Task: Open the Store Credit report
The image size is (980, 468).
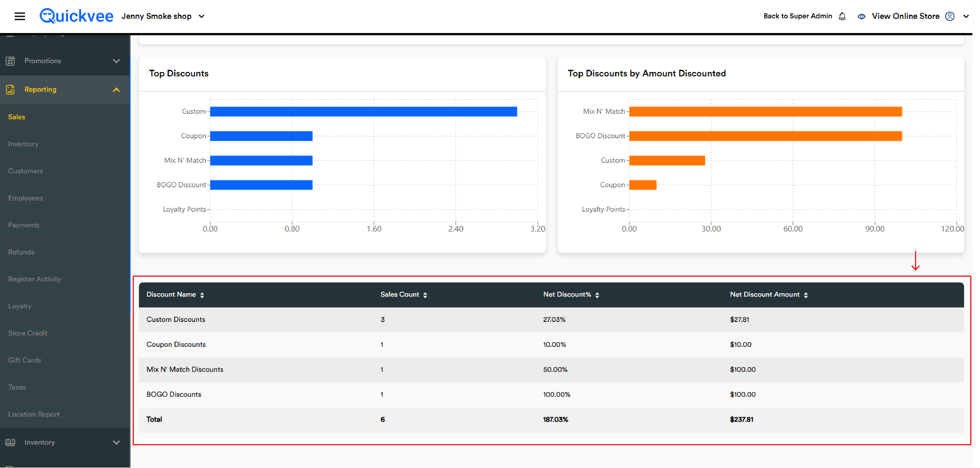Action: pyautogui.click(x=27, y=333)
